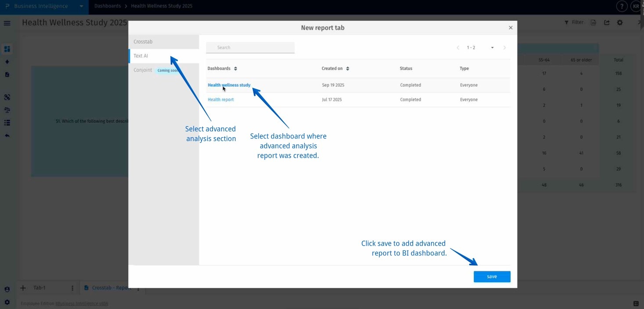The width and height of the screenshot is (644, 309).
Task: Close the New report tab dialog
Action: click(x=511, y=28)
